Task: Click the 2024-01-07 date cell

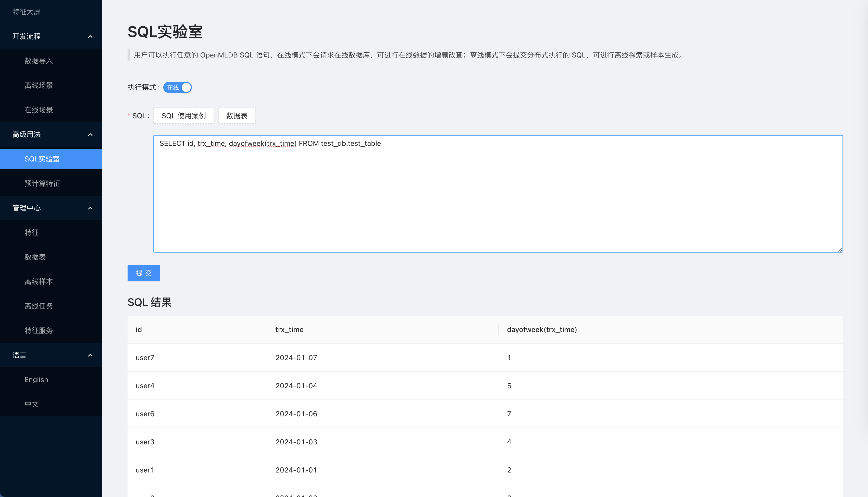Action: tap(382, 357)
